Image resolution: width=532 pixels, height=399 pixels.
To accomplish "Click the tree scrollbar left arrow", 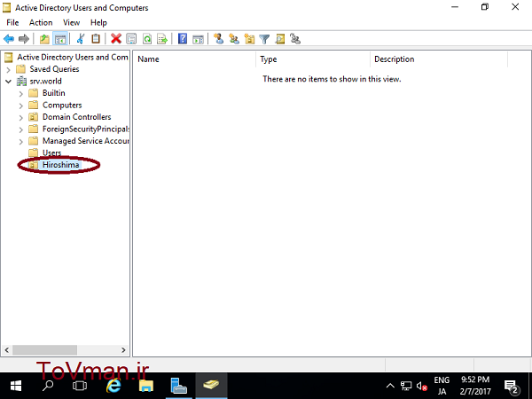I will point(7,350).
